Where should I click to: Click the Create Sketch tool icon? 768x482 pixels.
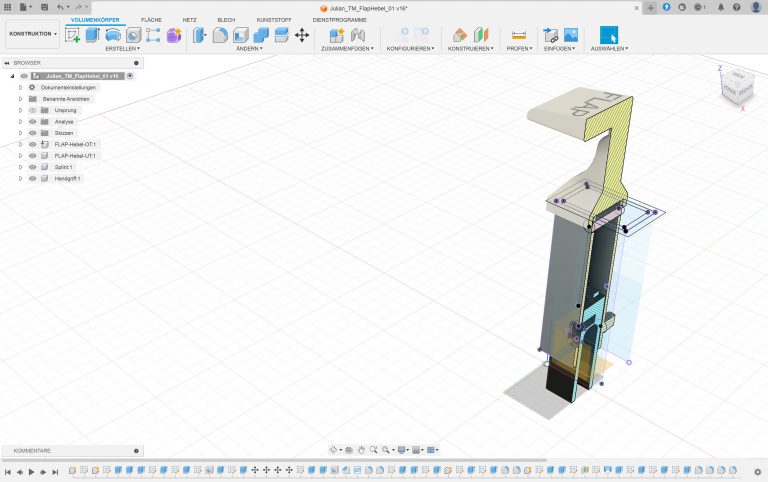coord(72,35)
